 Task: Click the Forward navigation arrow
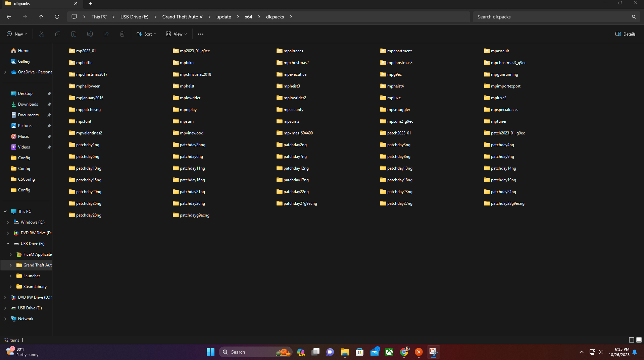click(x=25, y=17)
